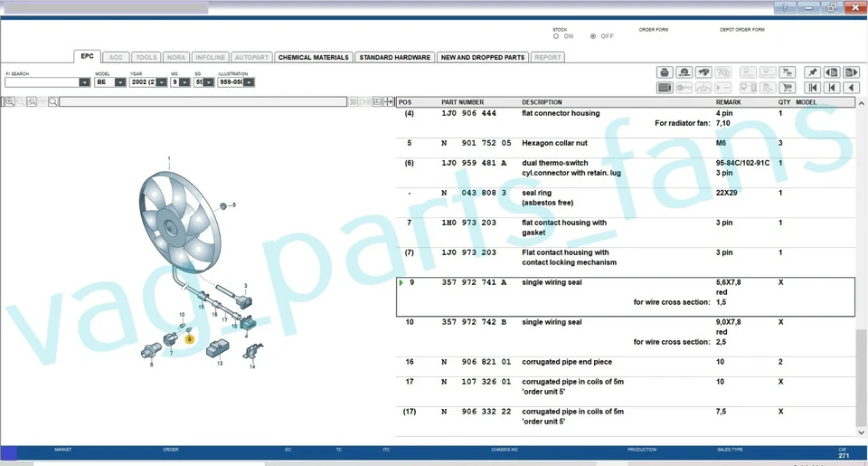Select the NORA tab
Screen dimensions: 868x466
[176, 57]
